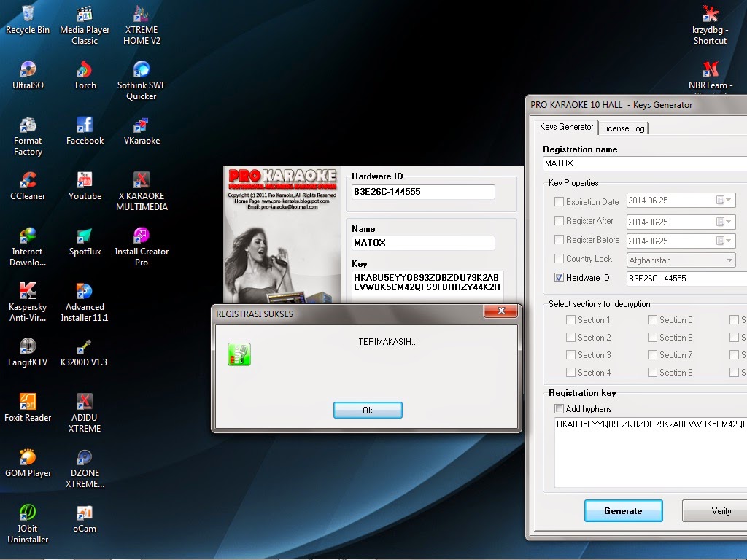747x560 pixels.
Task: Click the Registration name field
Action: click(x=645, y=163)
